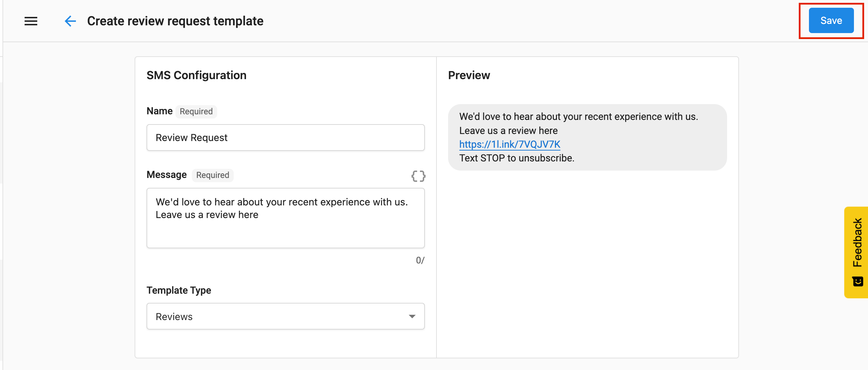Open the hamburger navigation menu

point(31,21)
